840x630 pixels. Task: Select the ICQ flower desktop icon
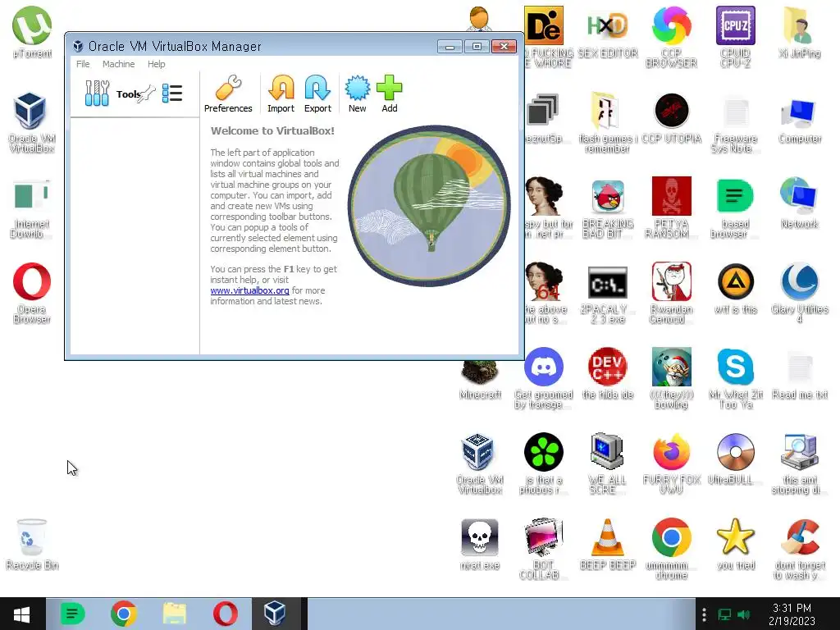[x=543, y=463]
